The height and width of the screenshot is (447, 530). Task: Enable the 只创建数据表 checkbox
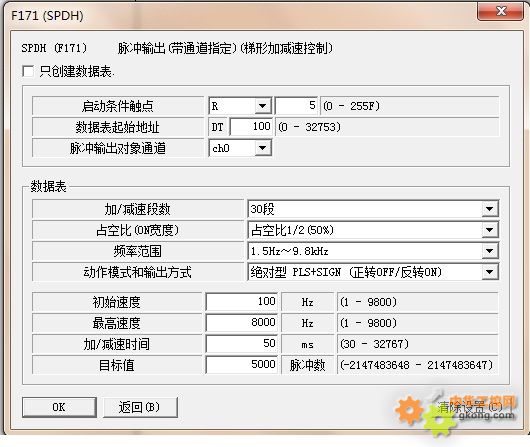(x=28, y=71)
